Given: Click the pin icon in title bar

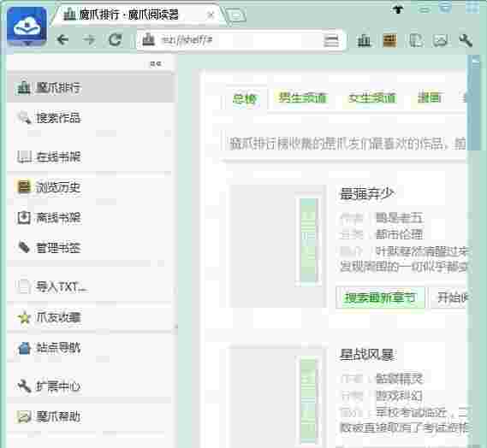Looking at the screenshot, I should tap(398, 9).
